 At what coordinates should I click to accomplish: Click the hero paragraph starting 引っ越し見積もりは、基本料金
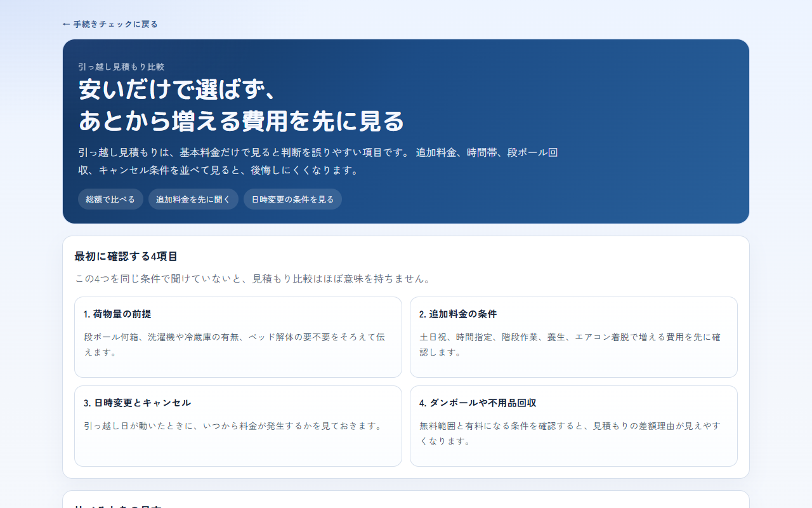(318, 161)
